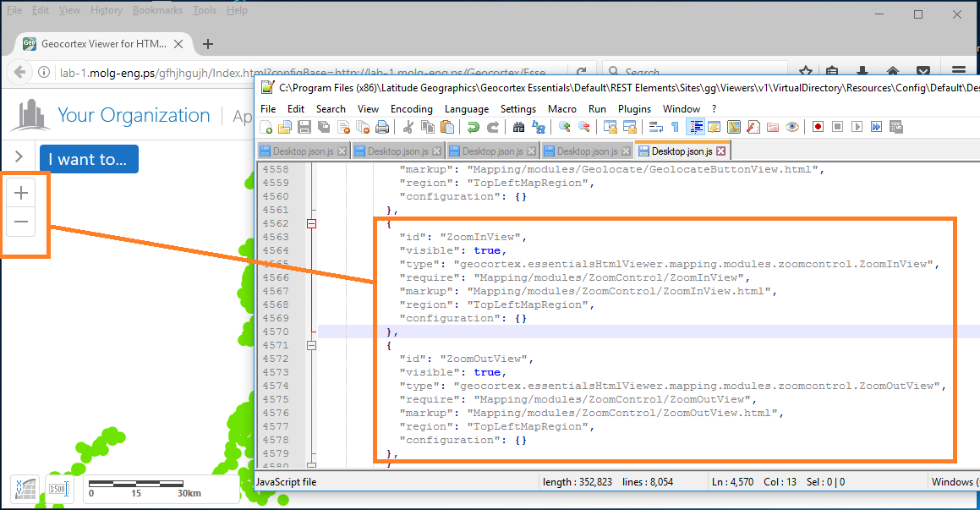Open the Function List toolbar icon
980x510 pixels.
(753, 128)
